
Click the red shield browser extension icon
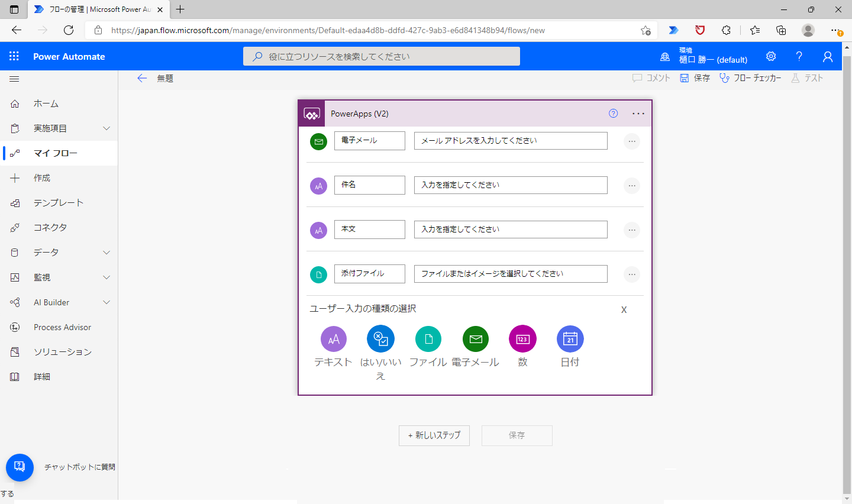pos(700,30)
